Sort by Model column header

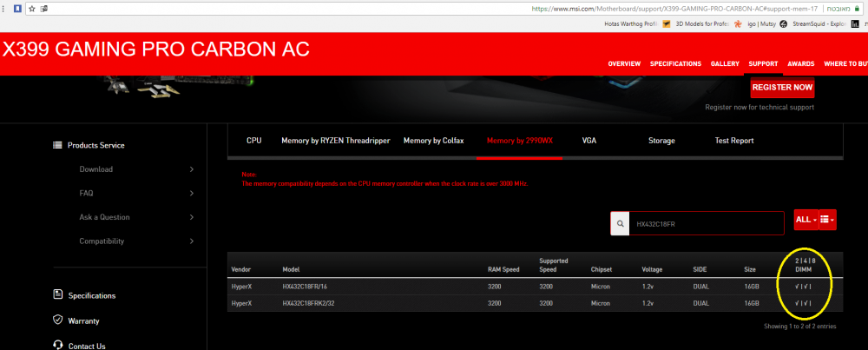291,270
